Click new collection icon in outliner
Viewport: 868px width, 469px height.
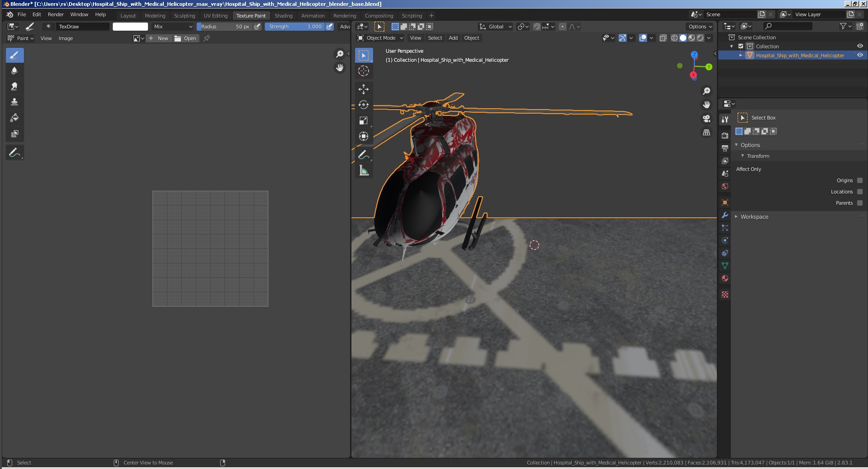pyautogui.click(x=859, y=27)
